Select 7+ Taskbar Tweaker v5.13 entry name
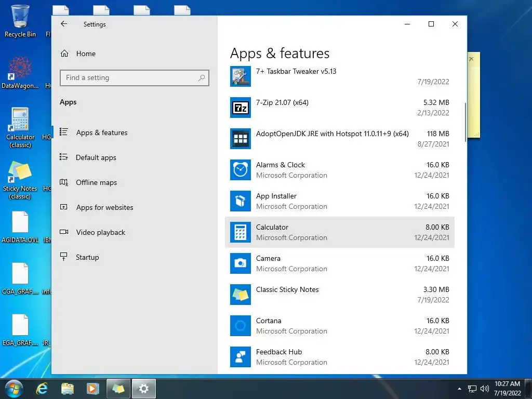 tap(296, 71)
